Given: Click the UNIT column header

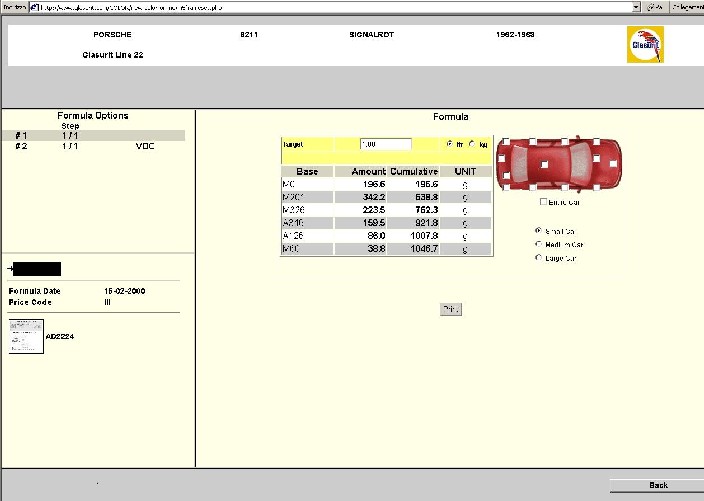Looking at the screenshot, I should (466, 171).
